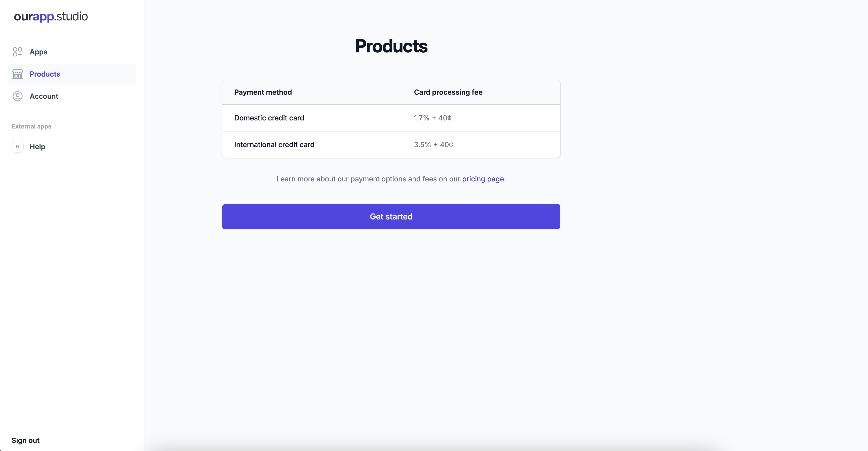
Task: Select the International credit card row
Action: coord(391,145)
